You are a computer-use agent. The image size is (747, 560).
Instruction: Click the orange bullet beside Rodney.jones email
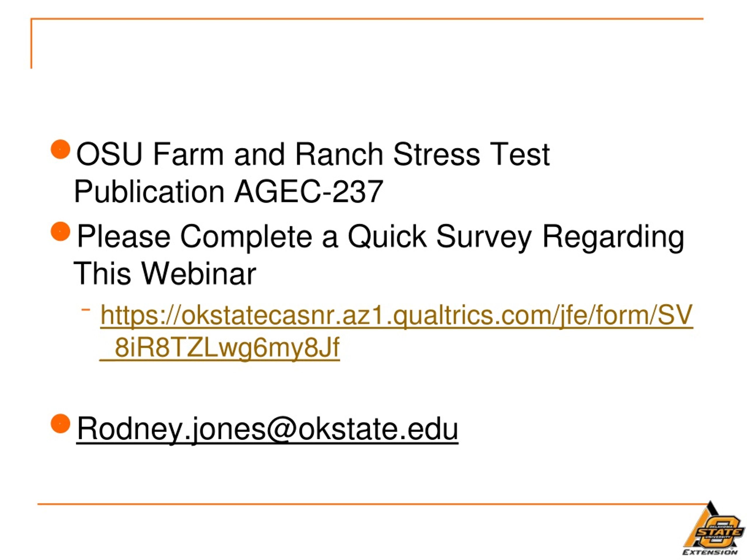click(60, 423)
